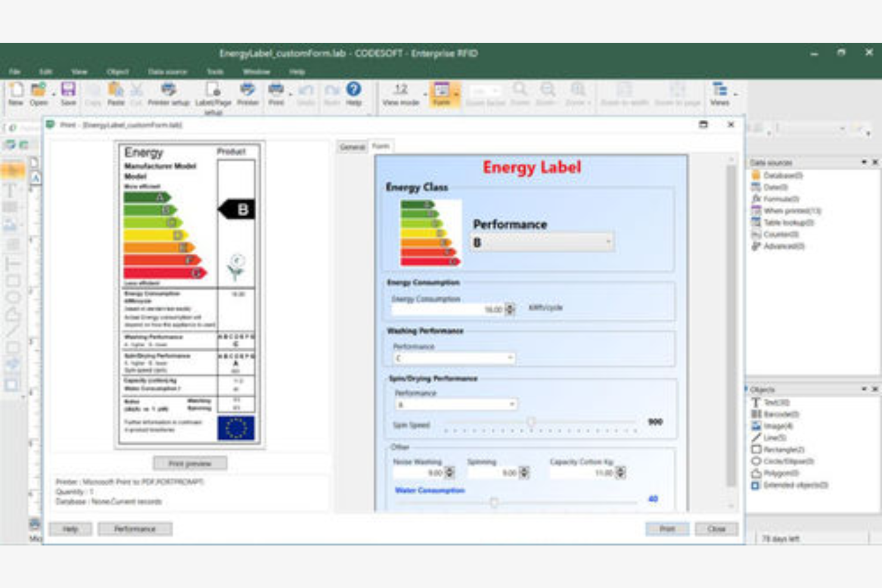Select Counter in Data sources panel
The height and width of the screenshot is (588, 882).
775,234
